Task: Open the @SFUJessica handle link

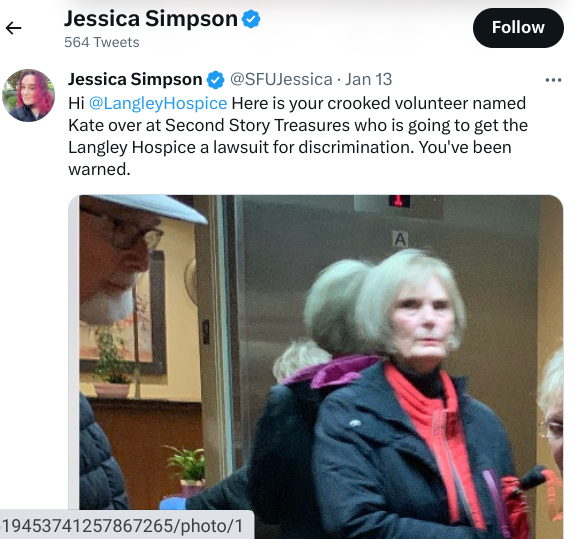Action: (281, 80)
